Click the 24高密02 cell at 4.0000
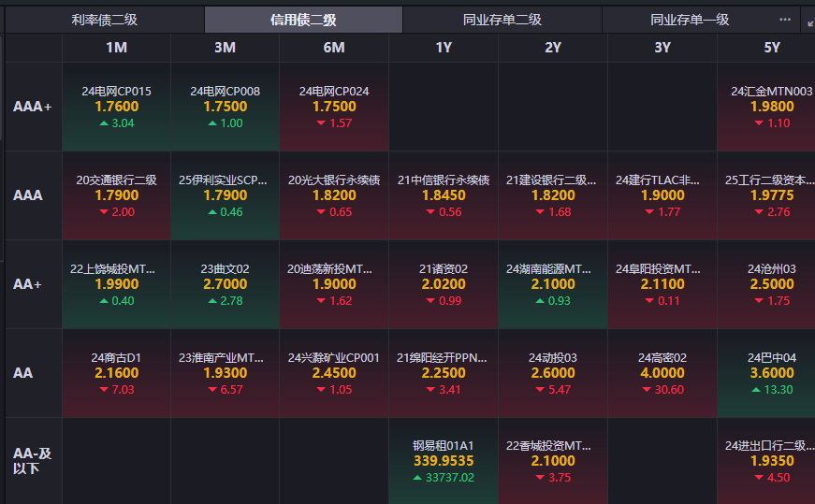 click(x=662, y=374)
